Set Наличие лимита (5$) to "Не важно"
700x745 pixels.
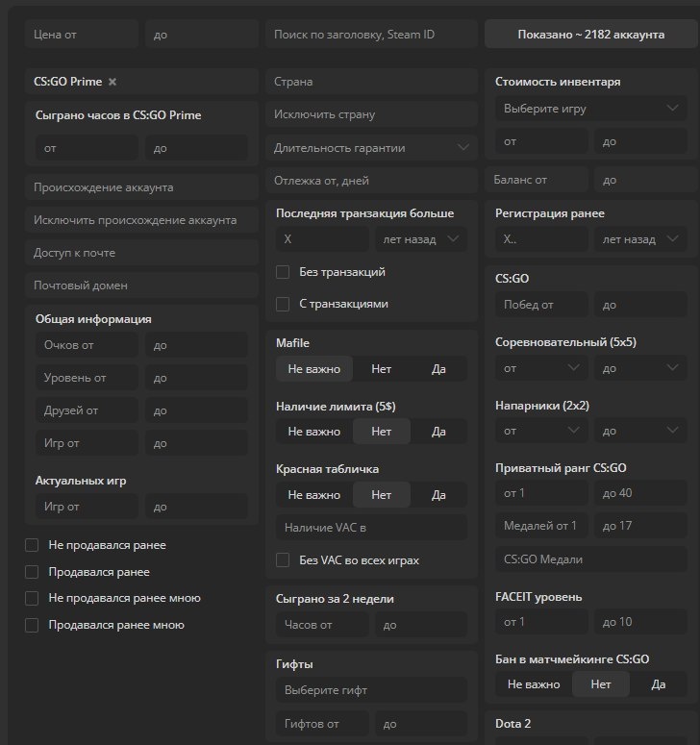click(x=313, y=432)
